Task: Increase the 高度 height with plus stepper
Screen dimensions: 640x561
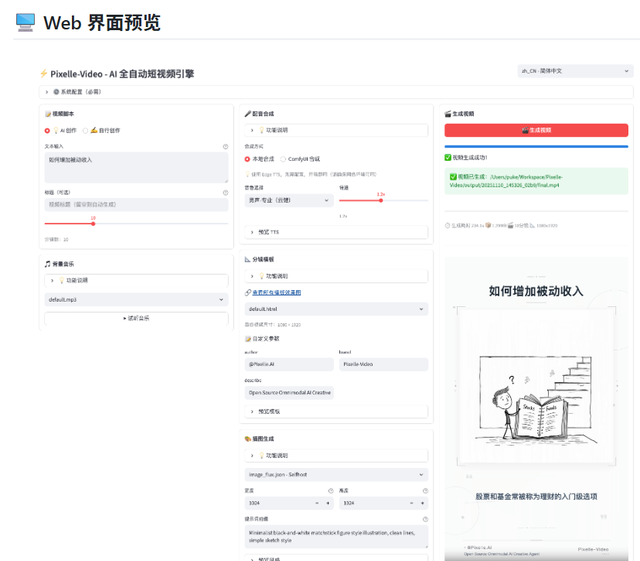Action: (x=422, y=503)
